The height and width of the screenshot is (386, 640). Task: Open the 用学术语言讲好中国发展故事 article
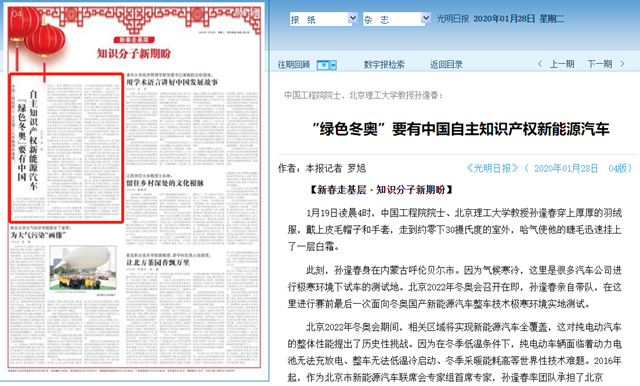(172, 82)
